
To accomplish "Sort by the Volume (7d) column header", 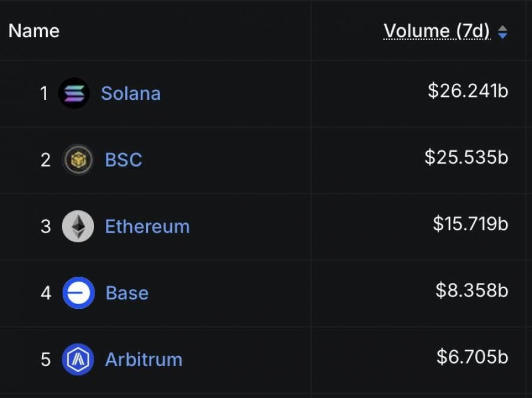I will 437,31.
